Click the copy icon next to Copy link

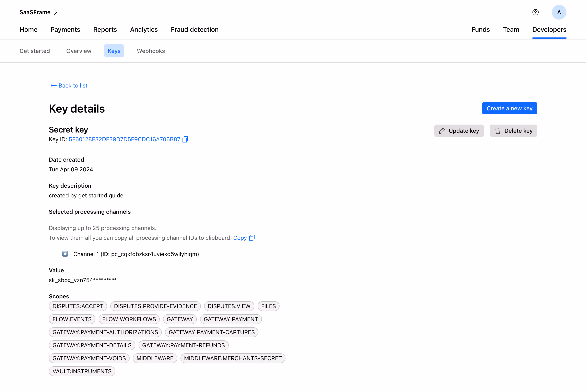point(252,238)
